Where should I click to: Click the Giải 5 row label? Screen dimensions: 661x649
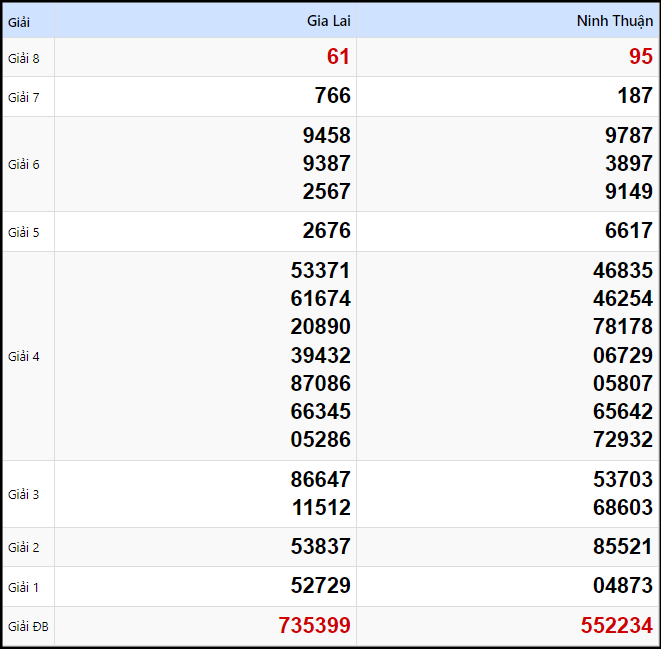coord(24,233)
